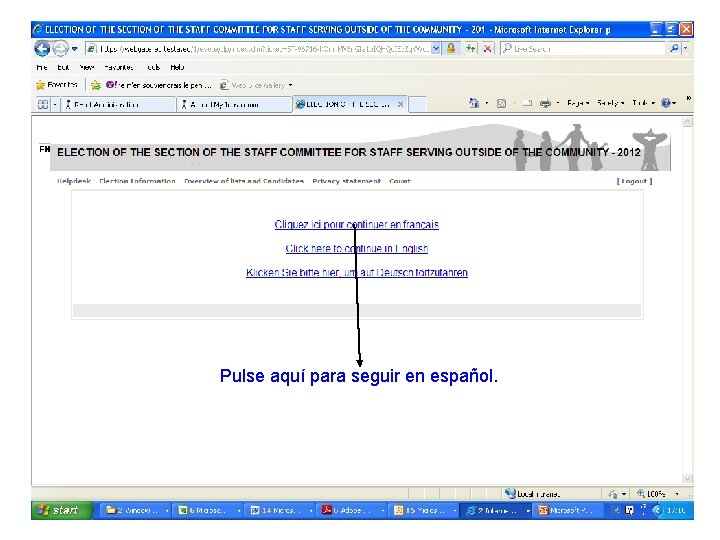Open the 14 Microsoft Word taskbar group

(x=281, y=510)
